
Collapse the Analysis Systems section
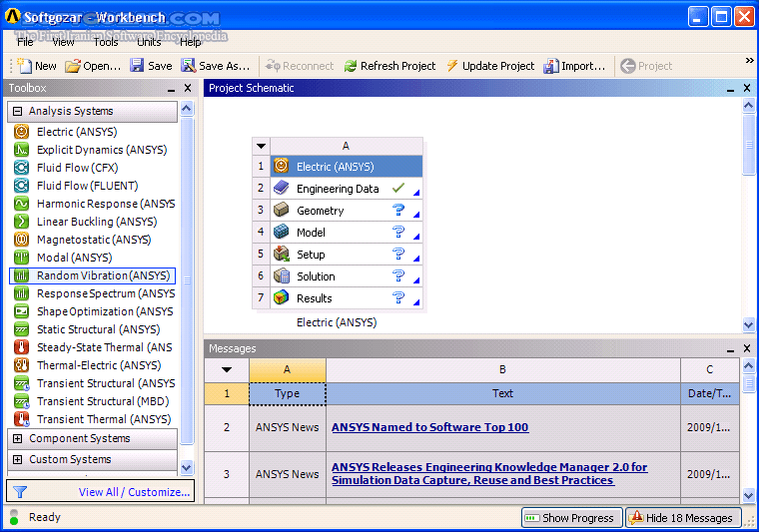(x=17, y=111)
